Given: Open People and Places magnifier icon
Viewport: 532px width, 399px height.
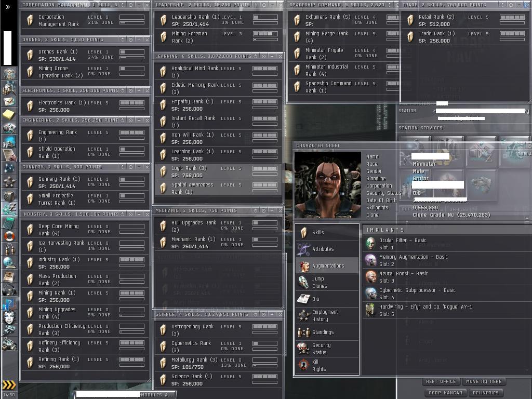Looking at the screenshot, I should coord(9,88).
